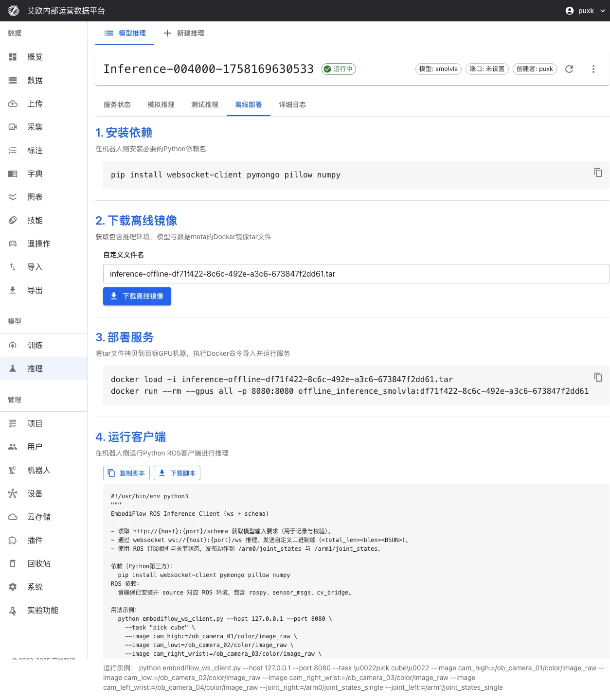Click the custom file name input field
This screenshot has height=700, width=610.
(356, 274)
